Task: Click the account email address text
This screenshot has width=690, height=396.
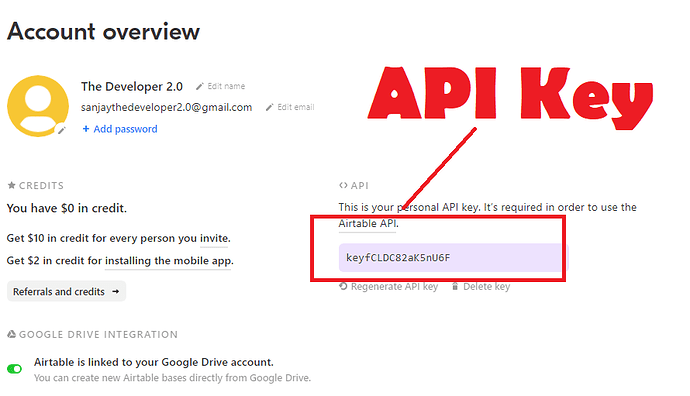Action: click(166, 107)
